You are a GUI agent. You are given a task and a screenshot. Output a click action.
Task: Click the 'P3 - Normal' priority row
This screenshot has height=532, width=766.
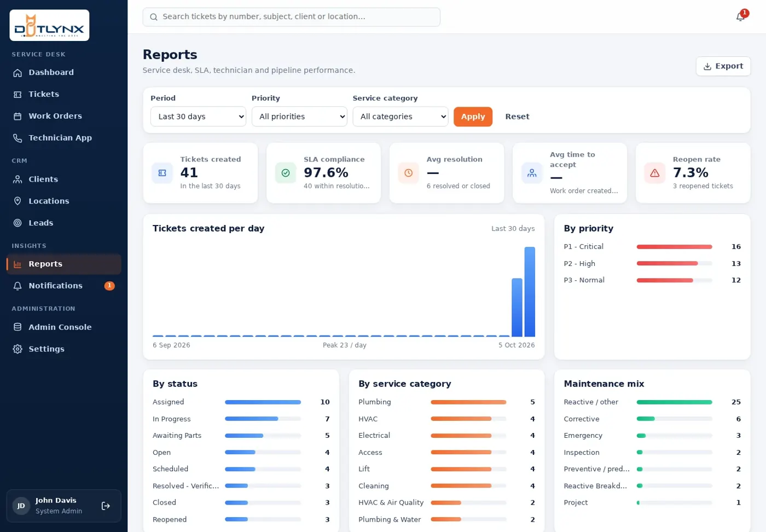pyautogui.click(x=652, y=280)
